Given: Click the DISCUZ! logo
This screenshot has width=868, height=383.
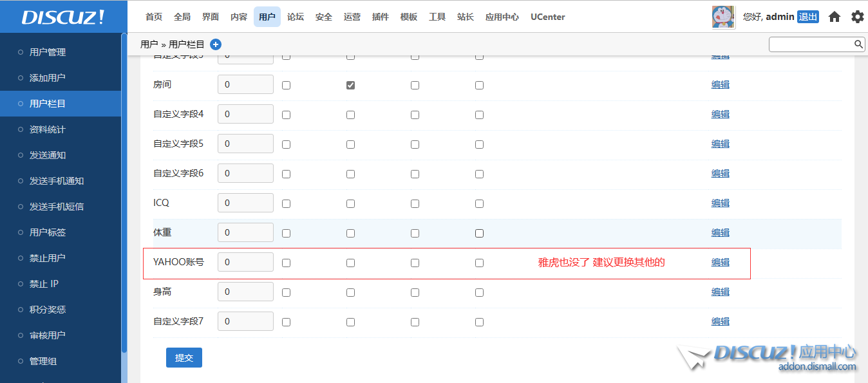Looking at the screenshot, I should tap(63, 17).
